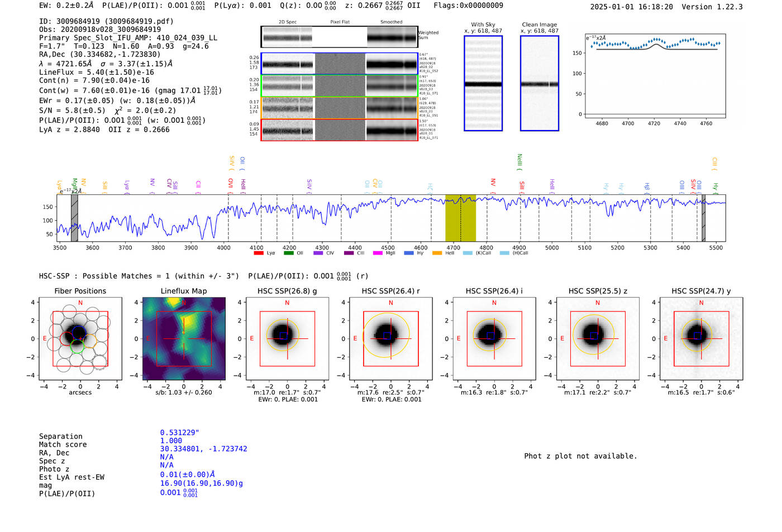
Task: Click the Cont(n) = 7.90(±0.04)e-16 line
Action: coord(94,80)
